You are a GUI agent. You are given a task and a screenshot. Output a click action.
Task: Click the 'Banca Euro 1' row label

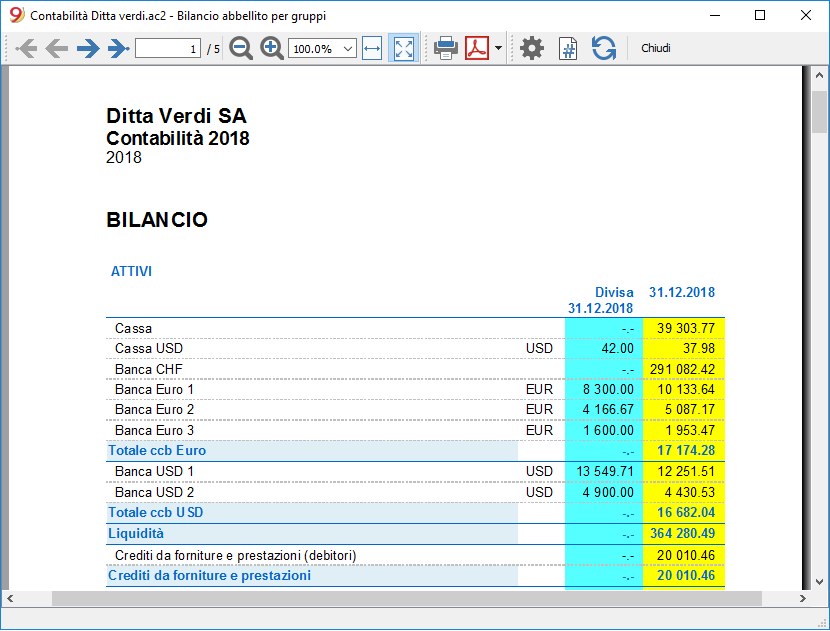click(155, 389)
